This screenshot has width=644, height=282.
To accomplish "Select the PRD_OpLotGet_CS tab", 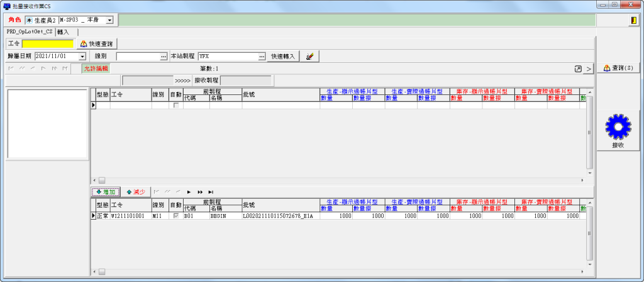I will (x=30, y=31).
